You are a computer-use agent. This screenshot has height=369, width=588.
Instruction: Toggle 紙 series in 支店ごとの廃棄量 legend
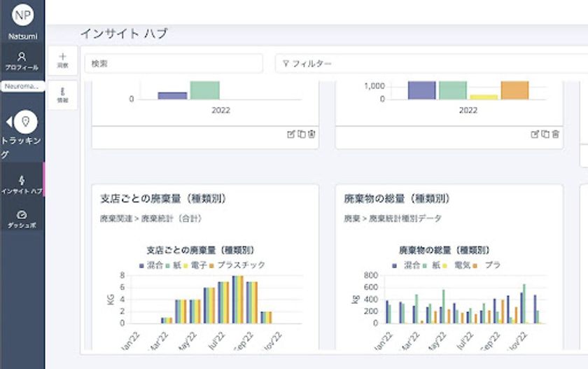(x=174, y=265)
